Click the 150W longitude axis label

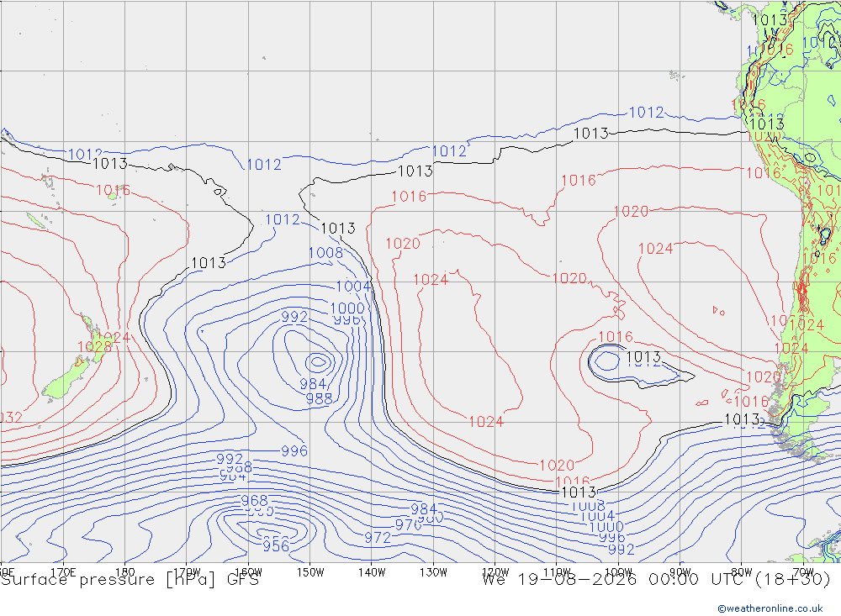coord(310,572)
